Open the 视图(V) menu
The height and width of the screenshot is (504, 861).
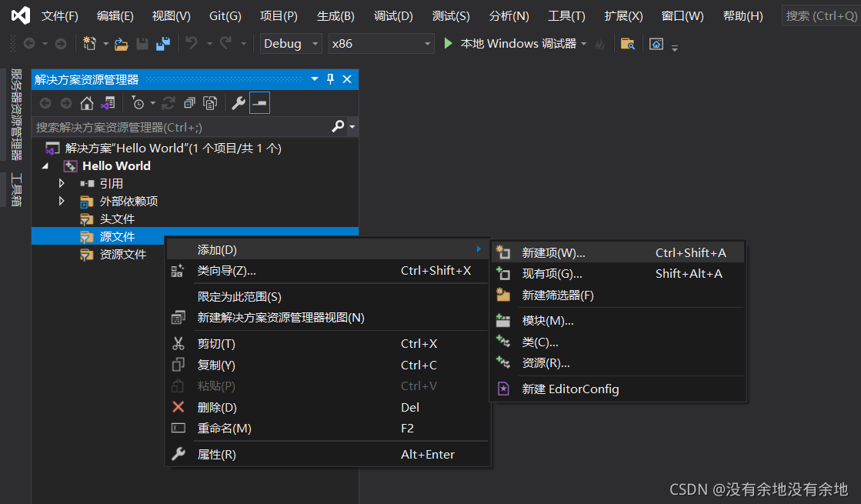tap(172, 16)
